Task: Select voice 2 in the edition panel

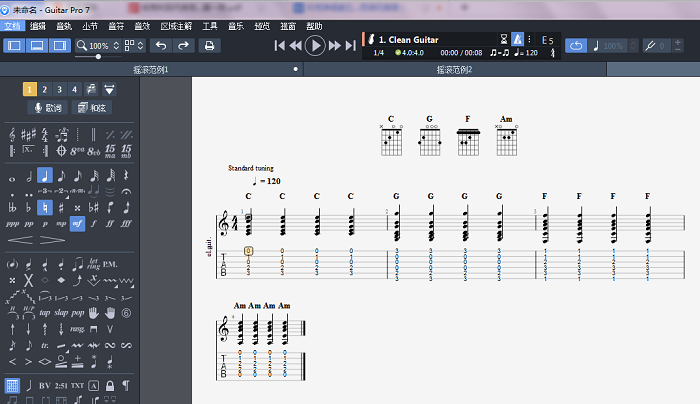Action: click(x=45, y=89)
